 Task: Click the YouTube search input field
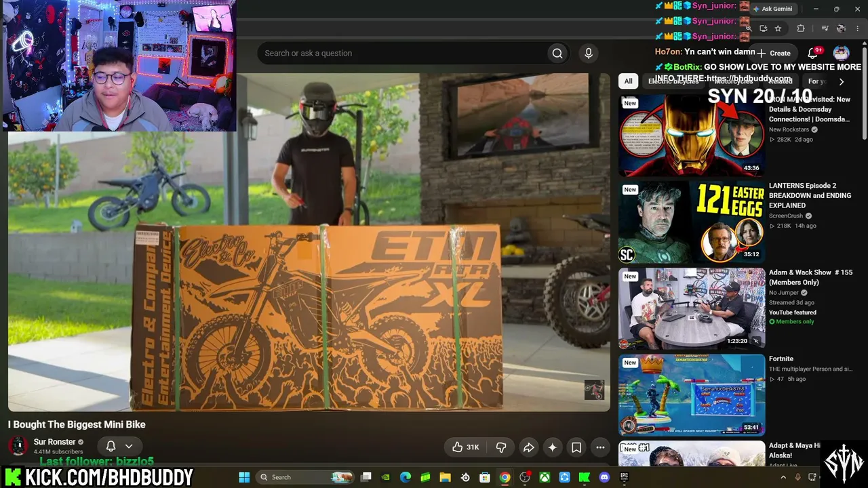(401, 54)
